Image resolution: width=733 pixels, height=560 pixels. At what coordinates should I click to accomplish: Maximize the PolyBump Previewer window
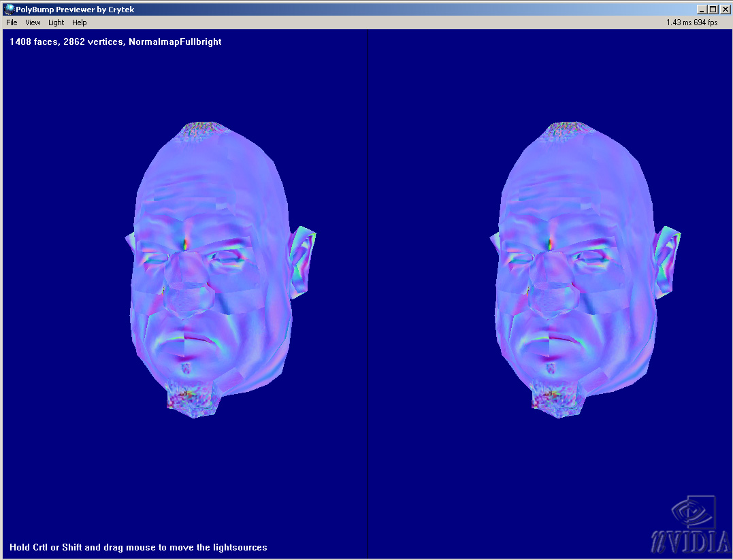click(x=713, y=10)
